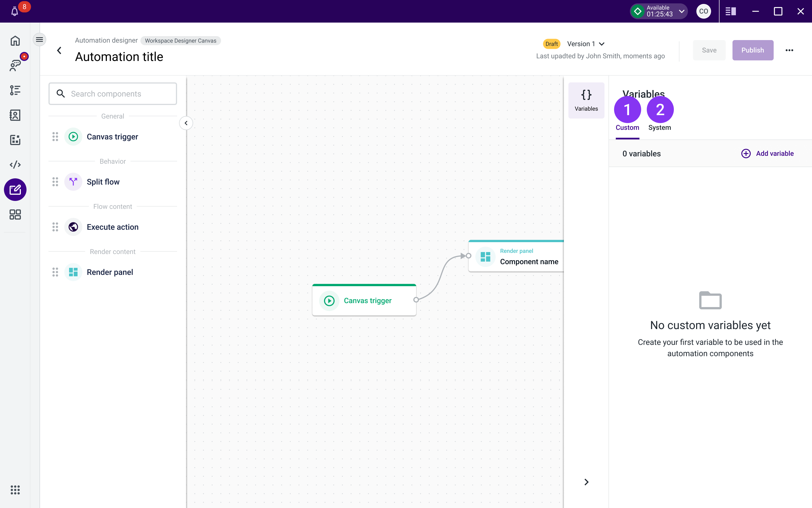This screenshot has width=812, height=508.
Task: Open the code developer sidebar icon
Action: click(15, 165)
